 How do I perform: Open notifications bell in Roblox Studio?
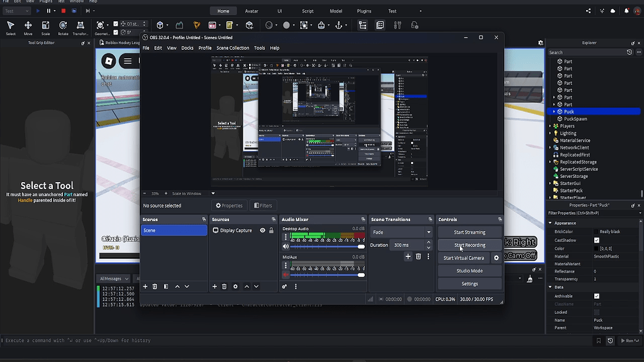(x=626, y=11)
